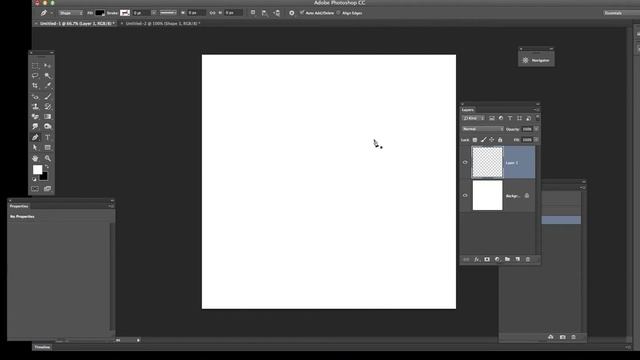Create new fill or adjustment layer
The image size is (640, 360).
[x=497, y=260]
